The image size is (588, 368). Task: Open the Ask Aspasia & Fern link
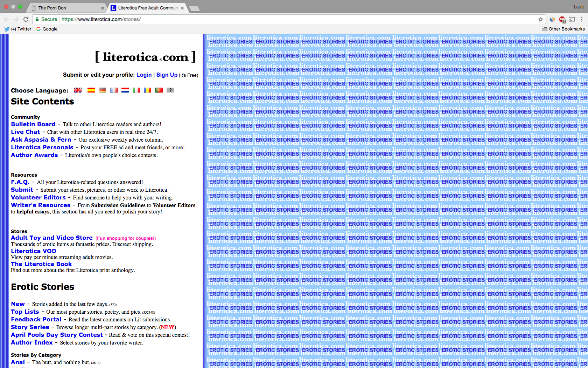(x=41, y=139)
